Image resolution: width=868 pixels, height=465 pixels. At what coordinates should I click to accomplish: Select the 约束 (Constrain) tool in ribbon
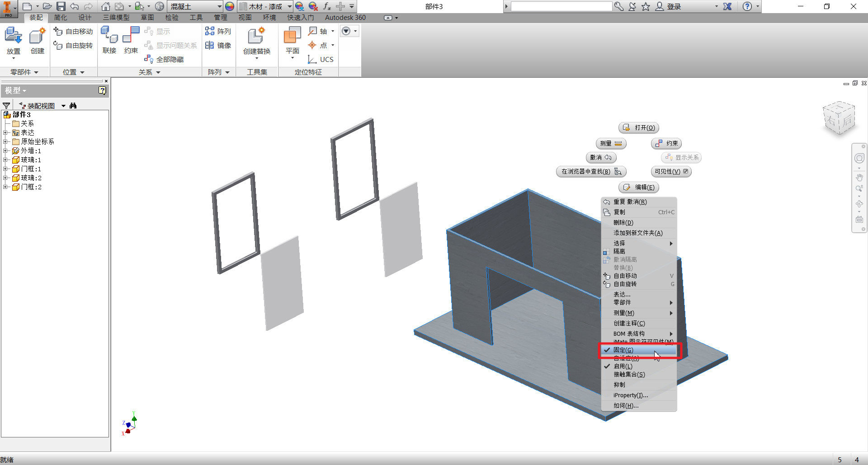click(131, 41)
